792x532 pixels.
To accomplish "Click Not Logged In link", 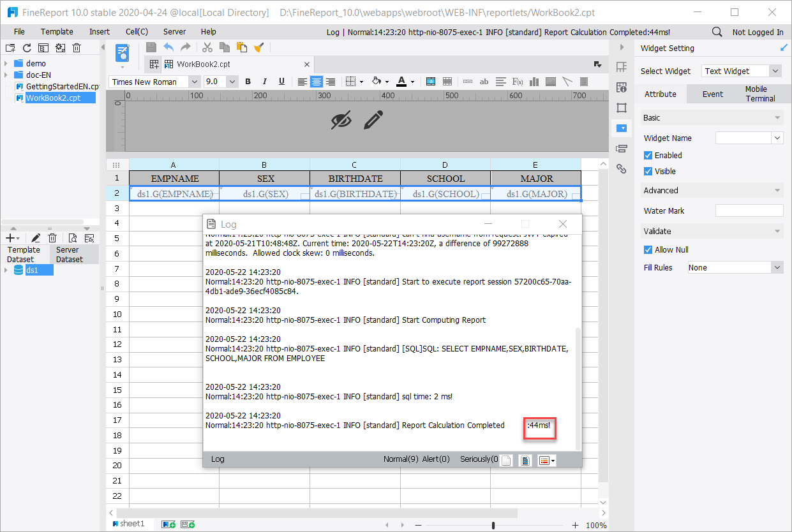I will pos(758,32).
